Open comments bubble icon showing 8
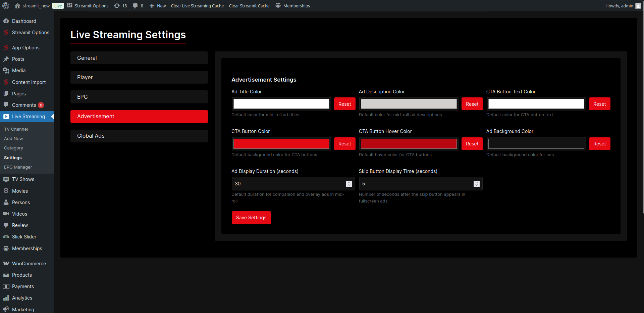 (x=135, y=6)
